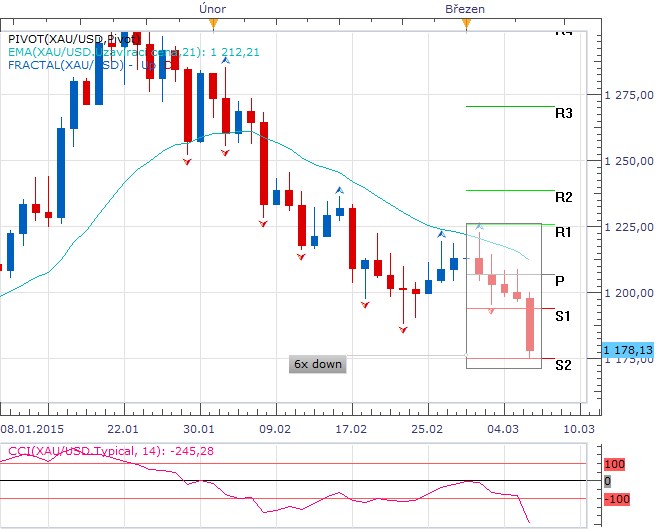The width and height of the screenshot is (659, 529).
Task: Select the S1 pivot support label
Action: (563, 316)
